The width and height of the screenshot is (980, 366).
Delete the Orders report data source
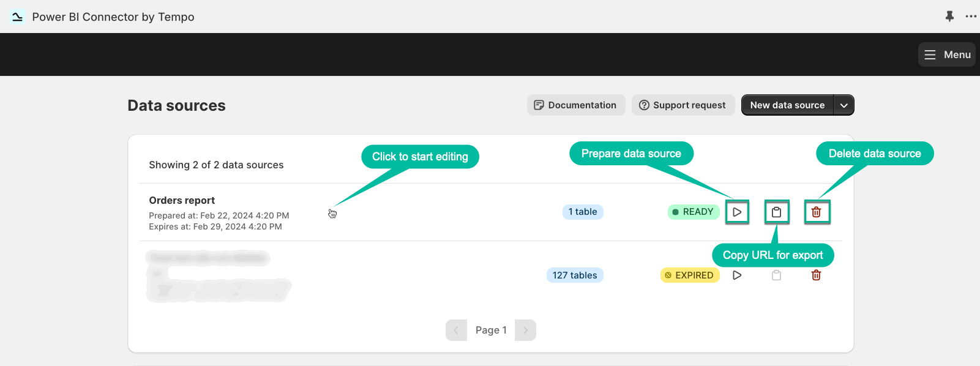(x=817, y=212)
